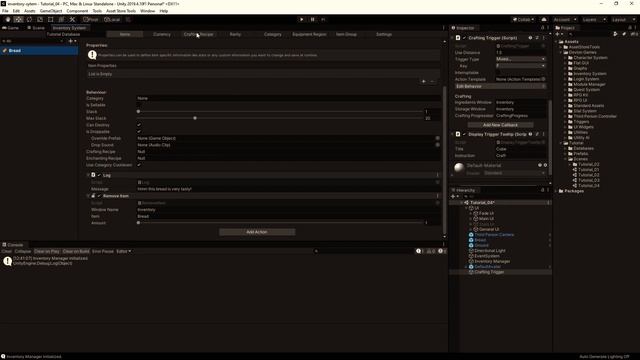Click the Clear button in Console
The image size is (640, 360).
[7, 251]
